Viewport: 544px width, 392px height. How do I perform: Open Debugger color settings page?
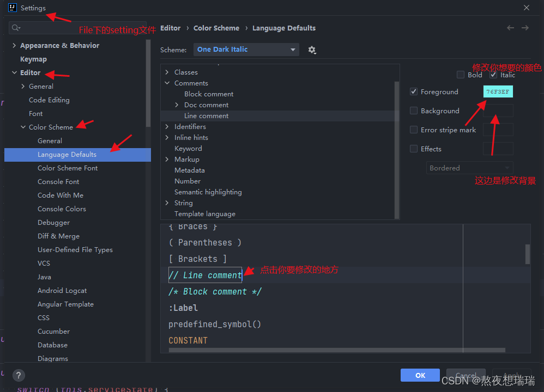[53, 223]
